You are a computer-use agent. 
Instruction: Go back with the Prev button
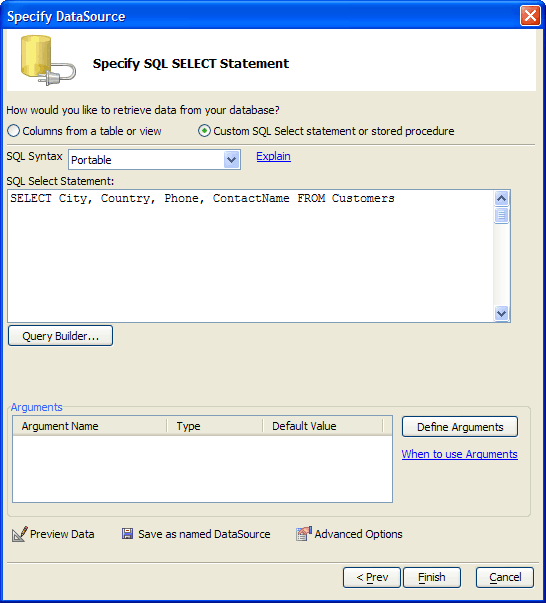[372, 577]
